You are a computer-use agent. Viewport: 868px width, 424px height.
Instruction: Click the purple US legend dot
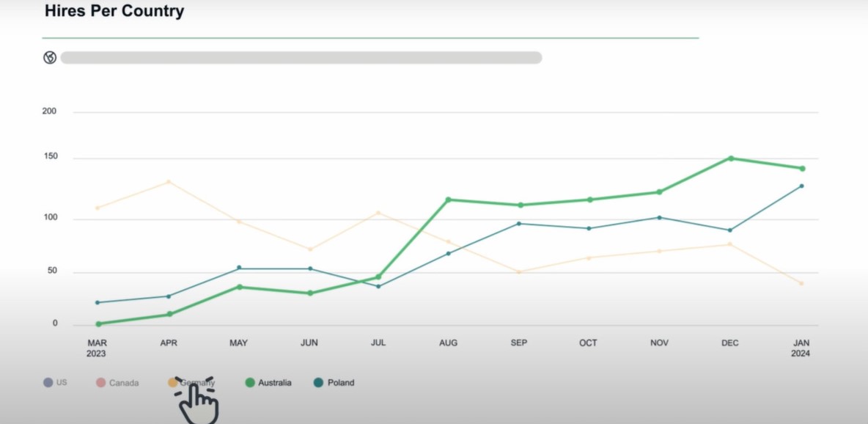(48, 383)
